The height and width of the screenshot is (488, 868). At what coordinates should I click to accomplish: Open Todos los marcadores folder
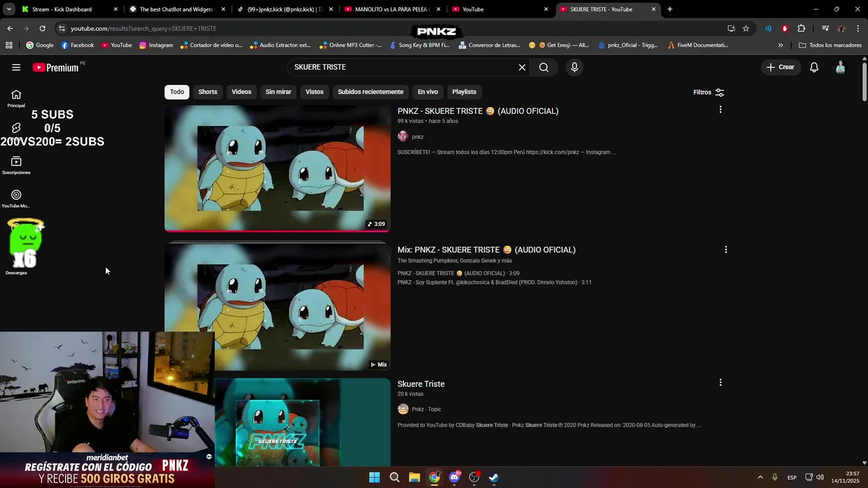click(x=830, y=45)
